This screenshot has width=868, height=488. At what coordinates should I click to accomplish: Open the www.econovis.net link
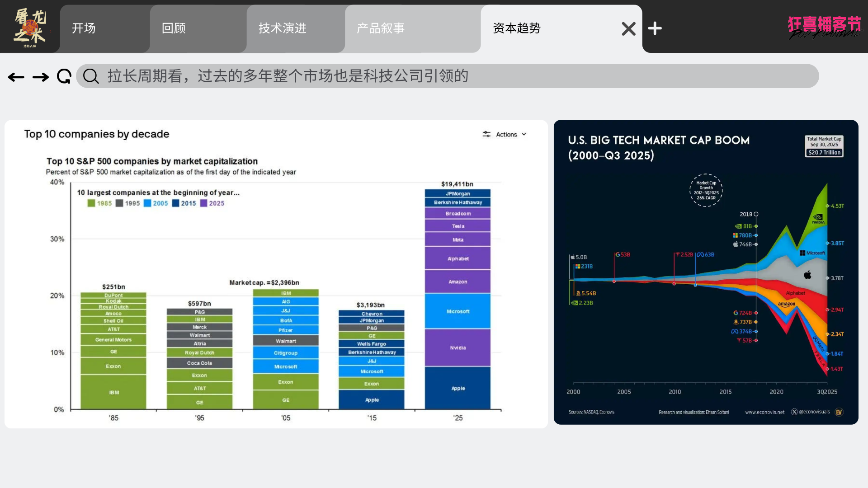(764, 412)
